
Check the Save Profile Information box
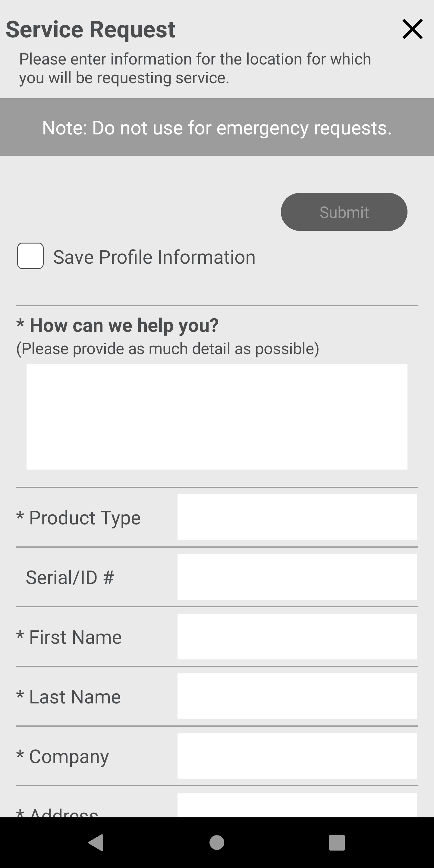click(x=30, y=256)
